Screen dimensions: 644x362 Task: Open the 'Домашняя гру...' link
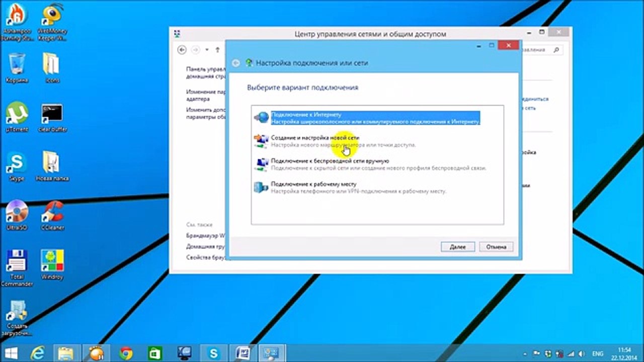(206, 247)
